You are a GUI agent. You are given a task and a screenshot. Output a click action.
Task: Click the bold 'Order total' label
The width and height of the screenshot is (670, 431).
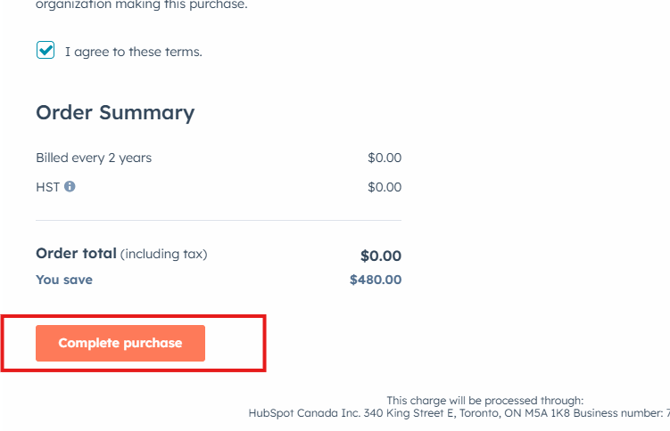pos(76,253)
